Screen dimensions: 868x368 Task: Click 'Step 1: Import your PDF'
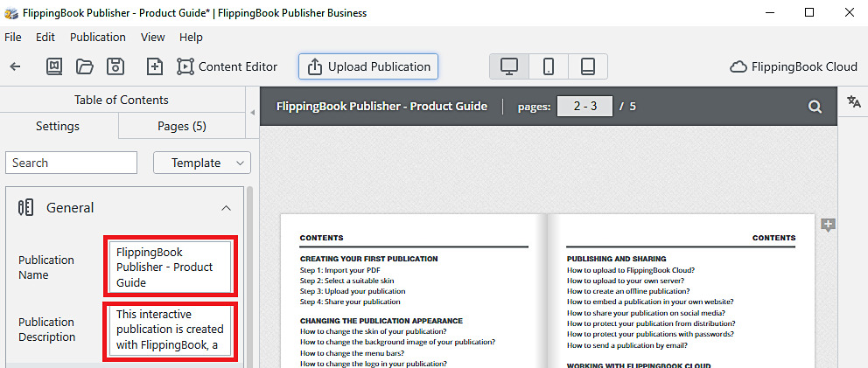339,270
